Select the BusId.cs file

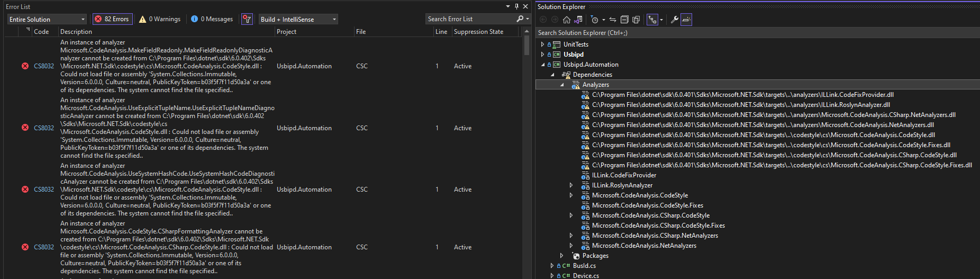584,266
